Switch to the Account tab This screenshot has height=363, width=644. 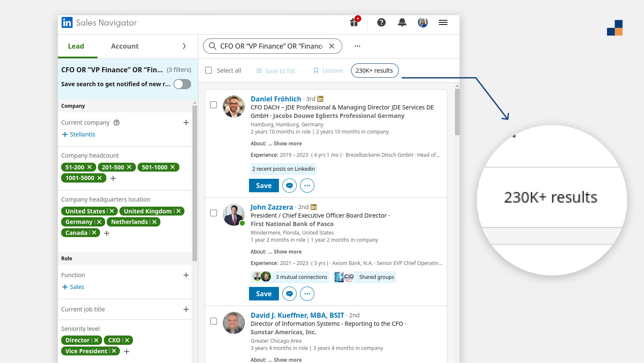coord(124,46)
